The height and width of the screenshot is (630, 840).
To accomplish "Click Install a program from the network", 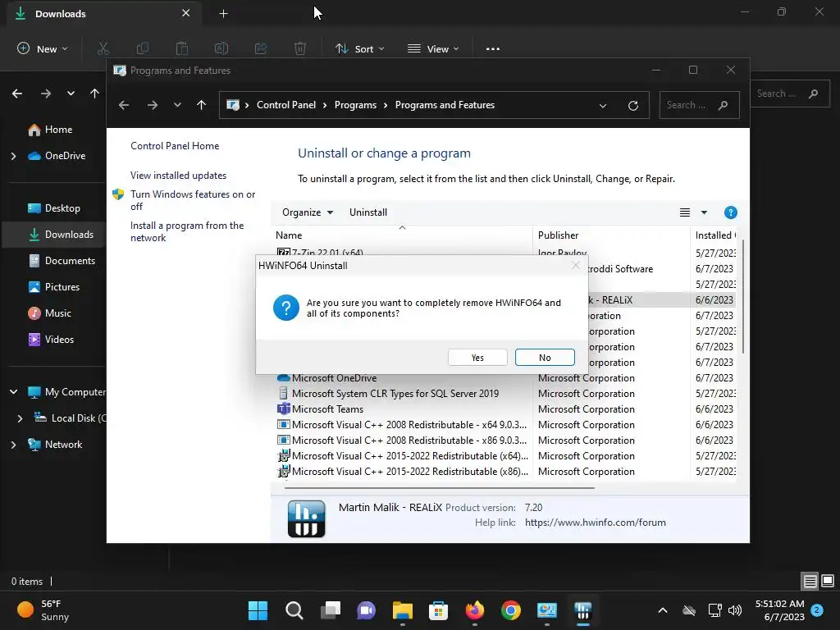I will pos(187,231).
